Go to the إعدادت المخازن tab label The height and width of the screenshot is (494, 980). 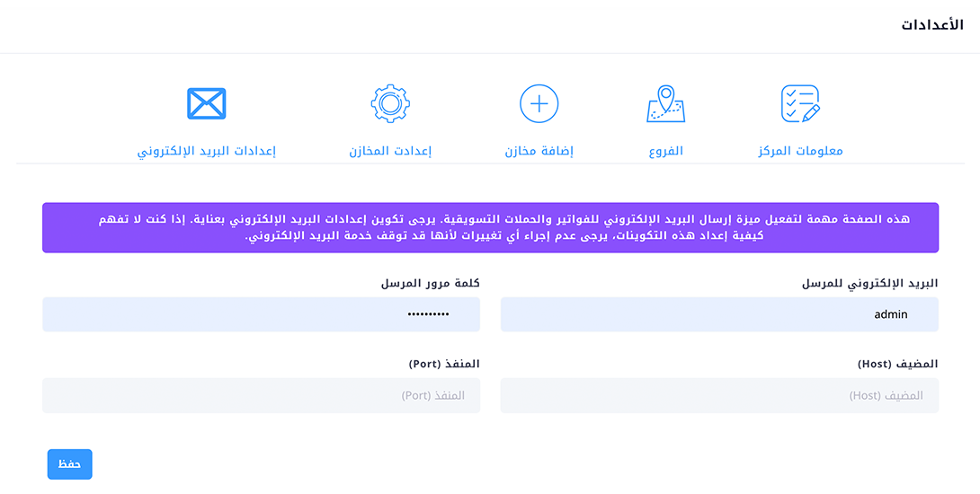[390, 151]
